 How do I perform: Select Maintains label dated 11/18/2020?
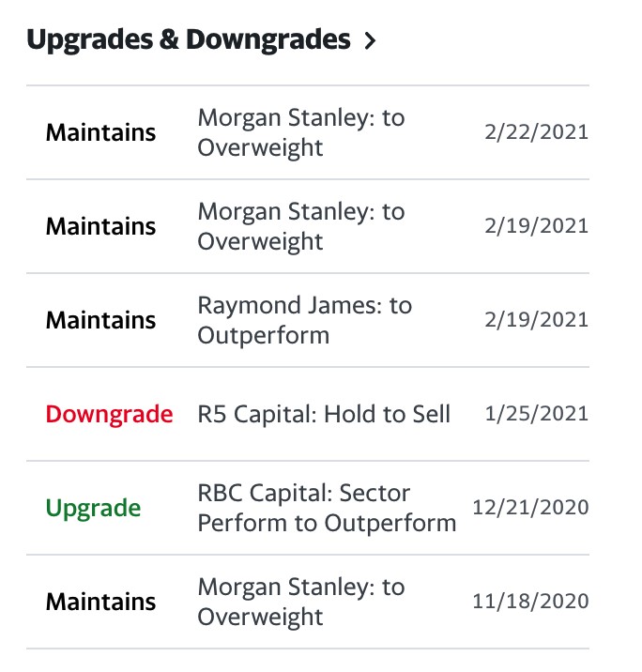tap(100, 603)
